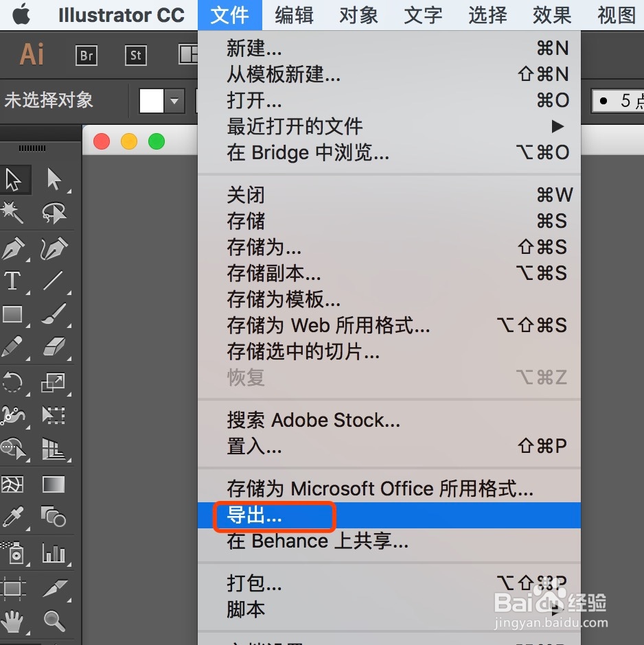Choose 搜索 Adobe Stock... menu item

tap(389, 420)
